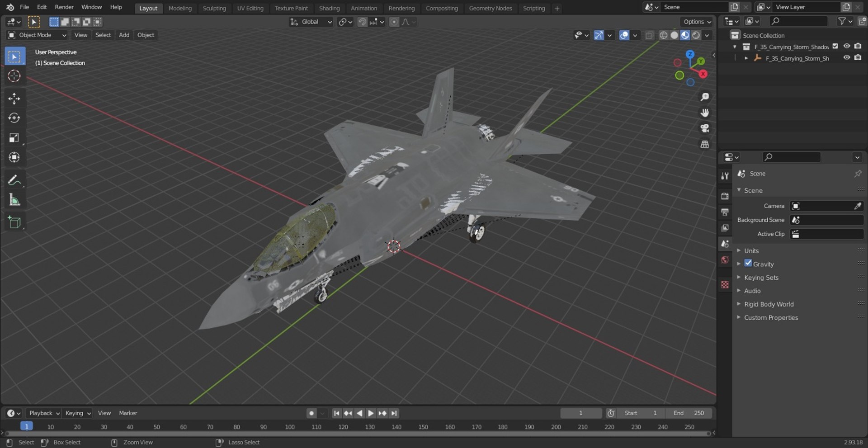This screenshot has width=868, height=448.
Task: Open the Playback popover
Action: click(x=44, y=413)
